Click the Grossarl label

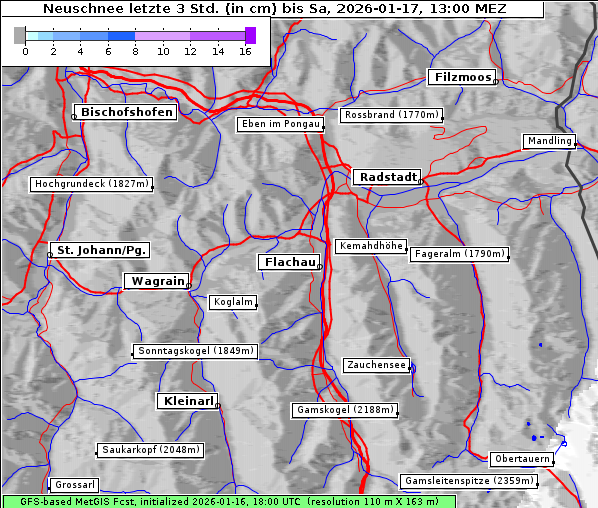(74, 485)
